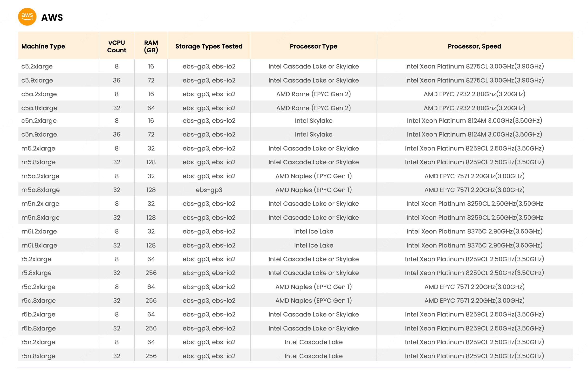Select the Machine Type column header
The height and width of the screenshot is (372, 588).
(x=43, y=46)
